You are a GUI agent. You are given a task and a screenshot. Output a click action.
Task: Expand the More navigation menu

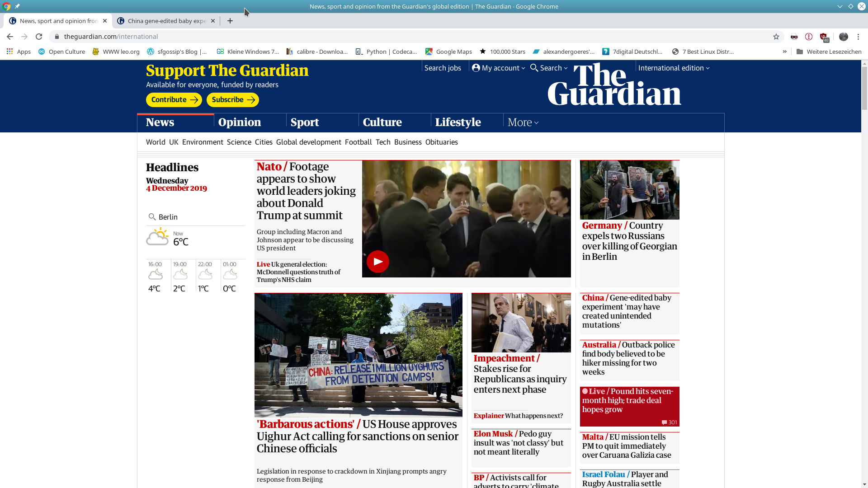click(523, 122)
